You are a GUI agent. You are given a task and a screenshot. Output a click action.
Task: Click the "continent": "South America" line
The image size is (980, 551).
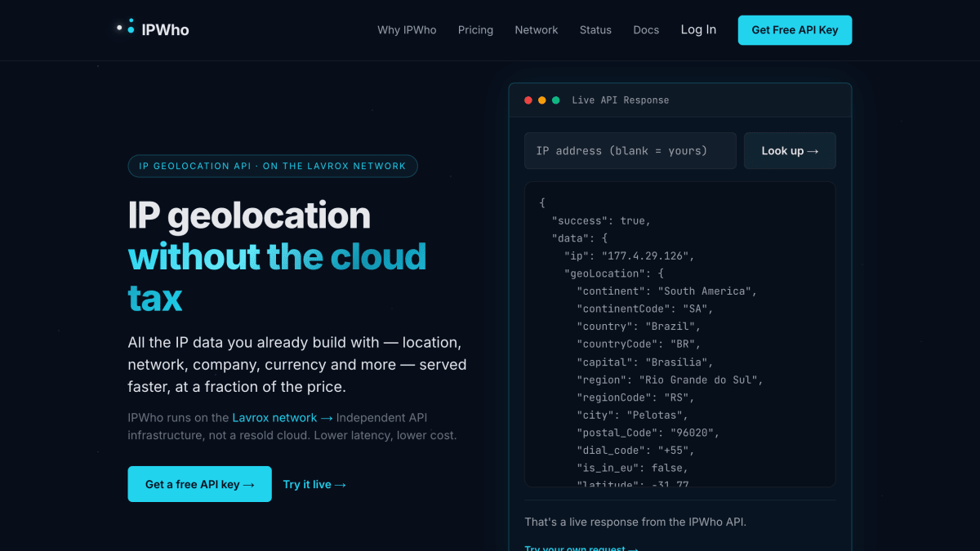[667, 291]
